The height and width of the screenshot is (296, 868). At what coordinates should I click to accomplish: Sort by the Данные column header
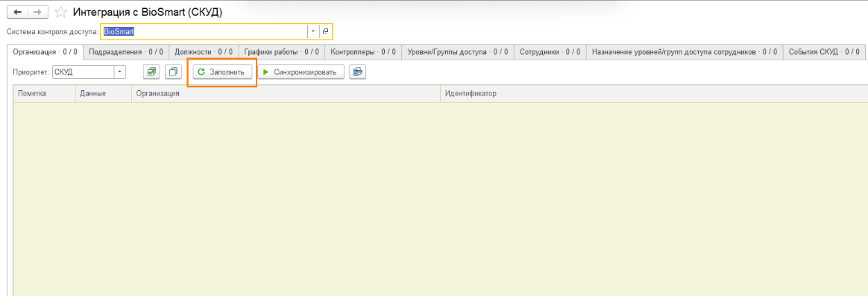pos(103,93)
